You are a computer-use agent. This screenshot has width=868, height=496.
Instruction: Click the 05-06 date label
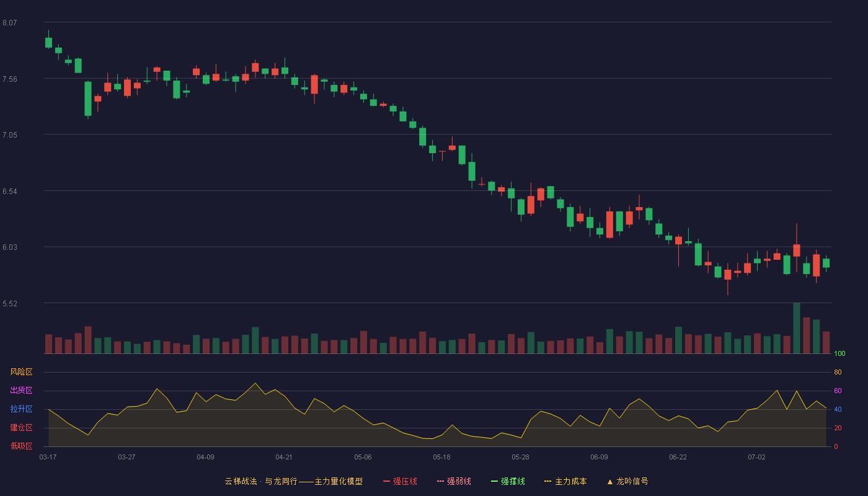tap(363, 457)
